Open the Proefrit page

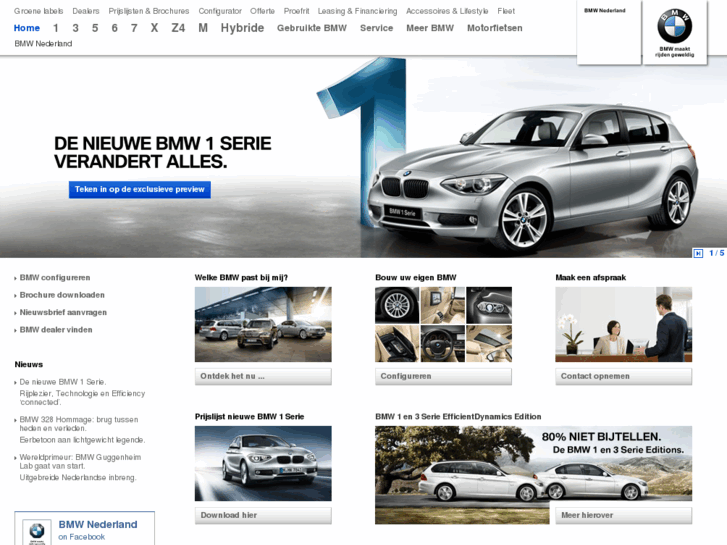(x=296, y=11)
